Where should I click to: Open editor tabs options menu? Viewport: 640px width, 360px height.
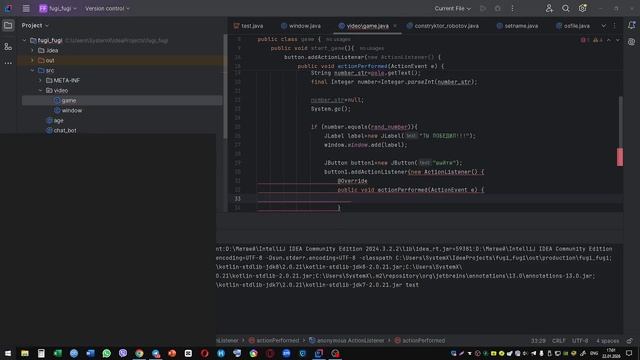(614, 26)
